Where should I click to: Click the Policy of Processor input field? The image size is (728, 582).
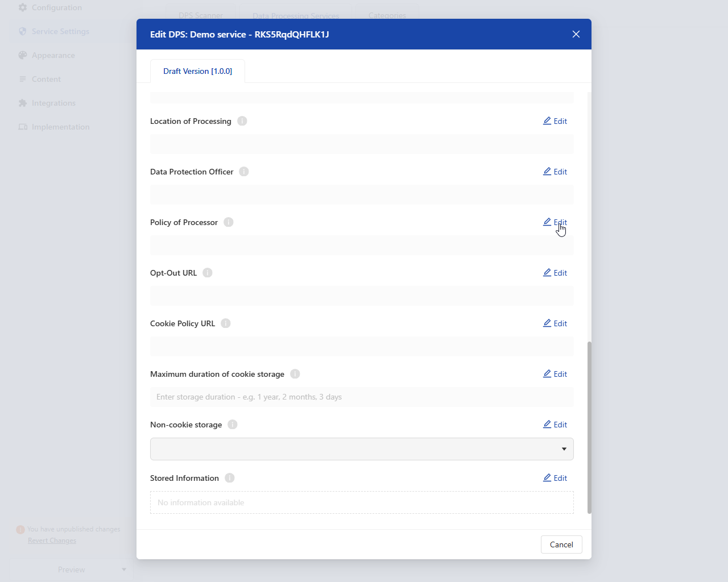click(x=362, y=246)
